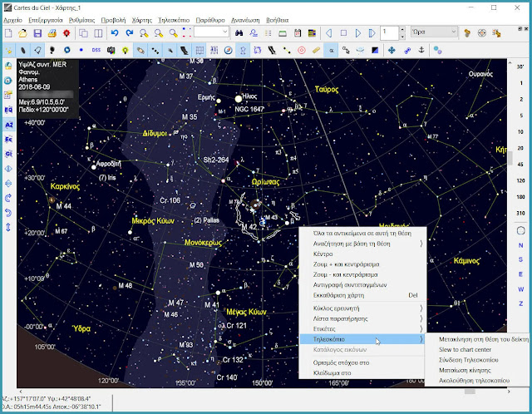
Task: Click the anchor icon in toolbar
Action: point(421,50)
